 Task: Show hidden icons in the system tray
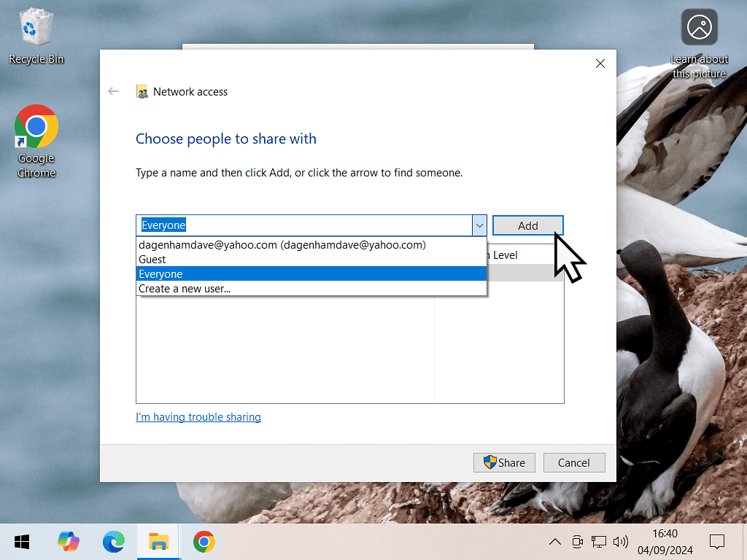[555, 542]
